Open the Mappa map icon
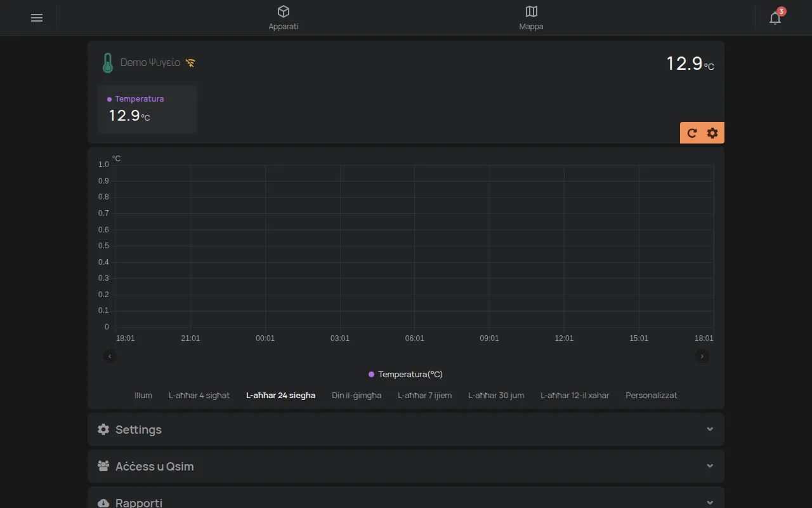 532,11
